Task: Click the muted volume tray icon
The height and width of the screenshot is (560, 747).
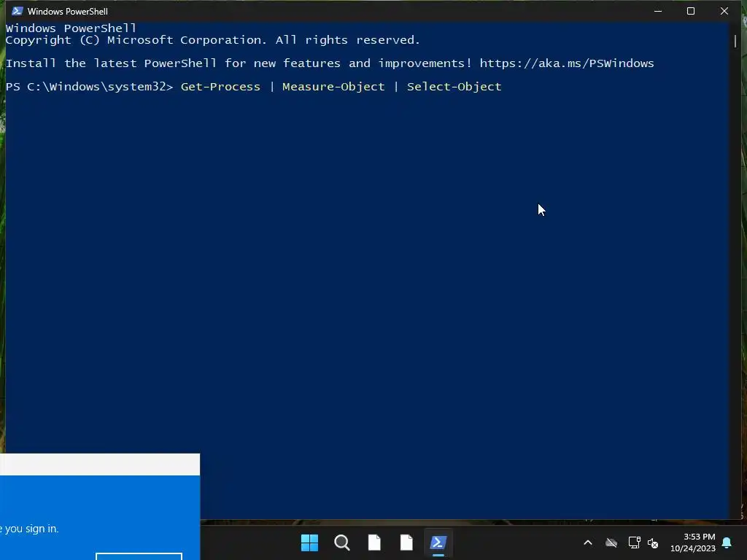Action: [653, 542]
